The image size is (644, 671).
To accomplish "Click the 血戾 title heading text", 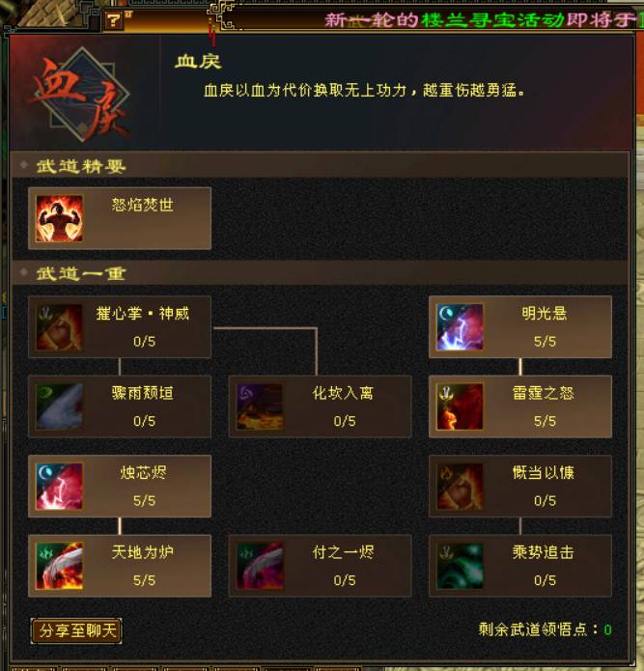I will pyautogui.click(x=198, y=62).
